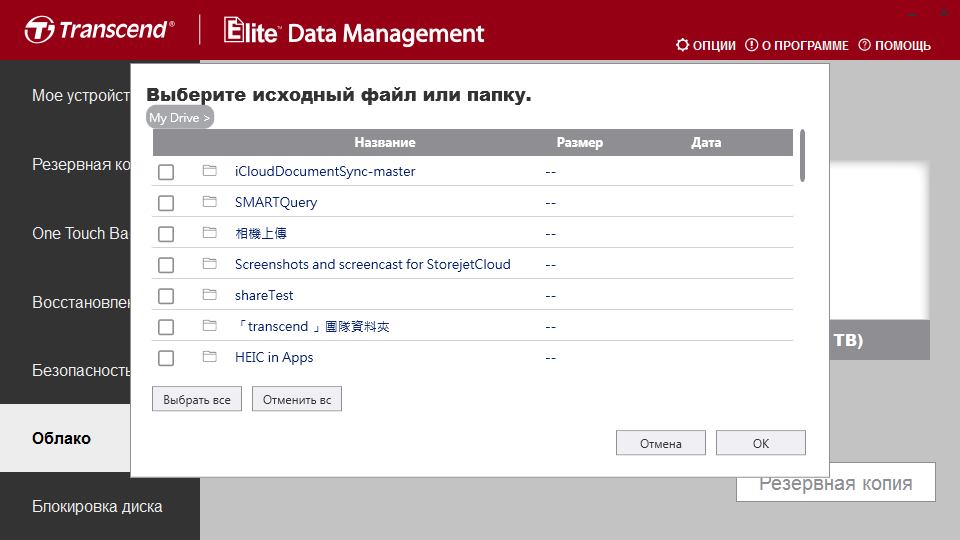Click the size value of the iCloudDocumentSync-master row
Viewport: 960px width, 540px height.
[x=550, y=172]
